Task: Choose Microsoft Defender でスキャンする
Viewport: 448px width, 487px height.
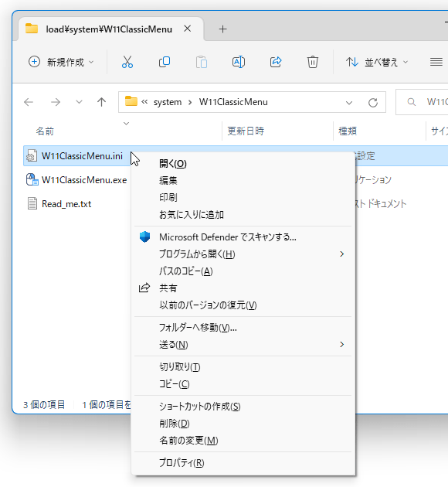Action: pos(243,237)
